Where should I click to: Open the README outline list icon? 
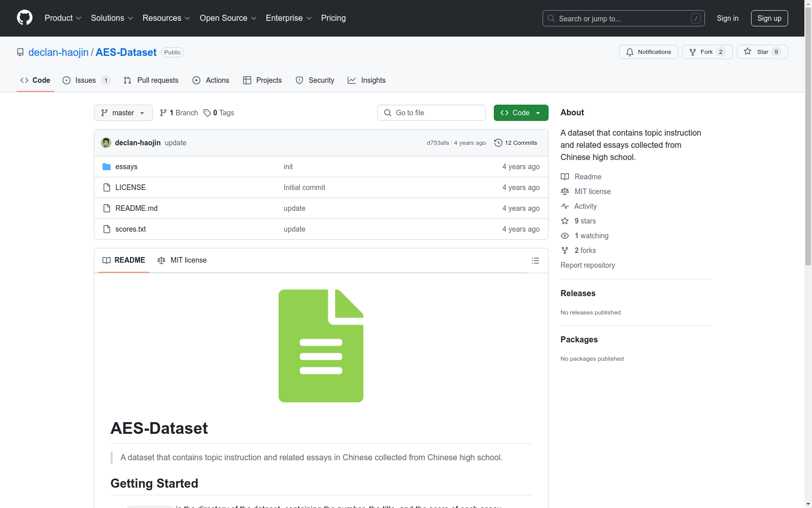(x=535, y=261)
